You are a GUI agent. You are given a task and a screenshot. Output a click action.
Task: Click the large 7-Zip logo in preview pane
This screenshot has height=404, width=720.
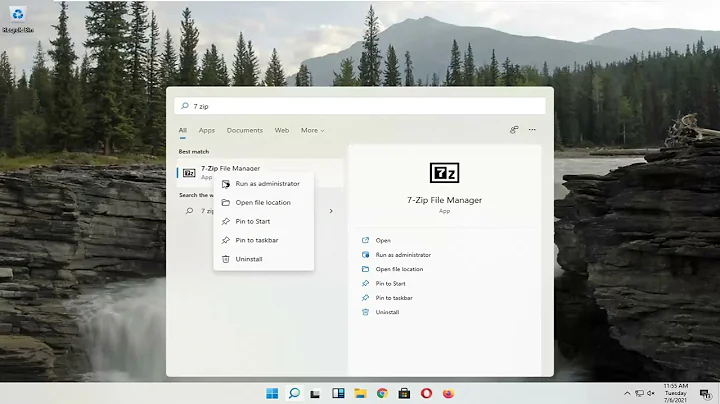click(444, 173)
